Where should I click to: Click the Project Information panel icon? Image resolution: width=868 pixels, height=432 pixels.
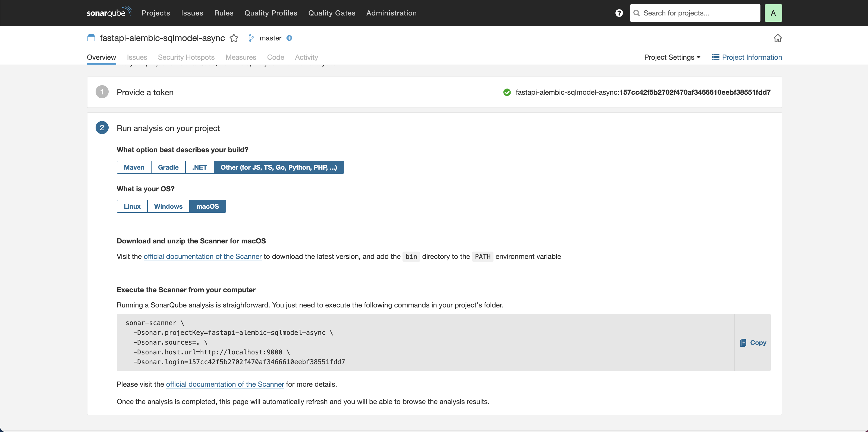[x=715, y=57]
